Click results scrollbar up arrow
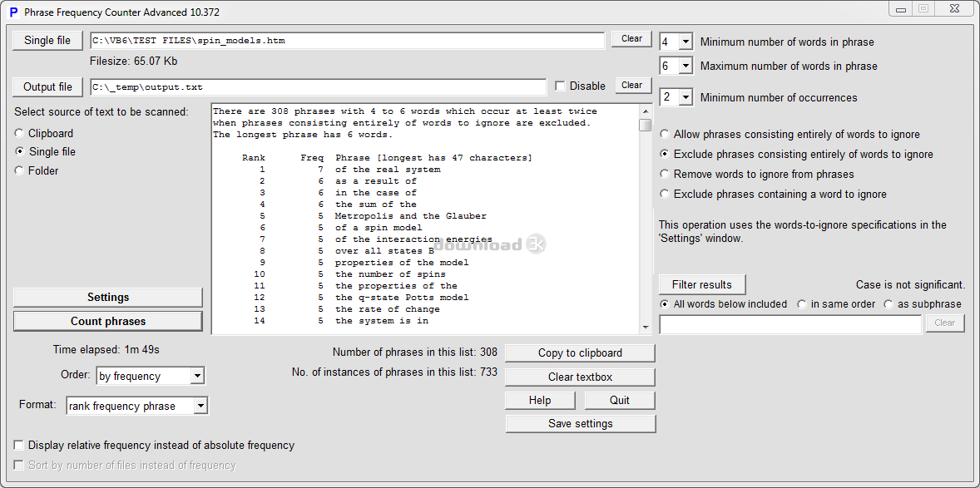 [x=646, y=111]
